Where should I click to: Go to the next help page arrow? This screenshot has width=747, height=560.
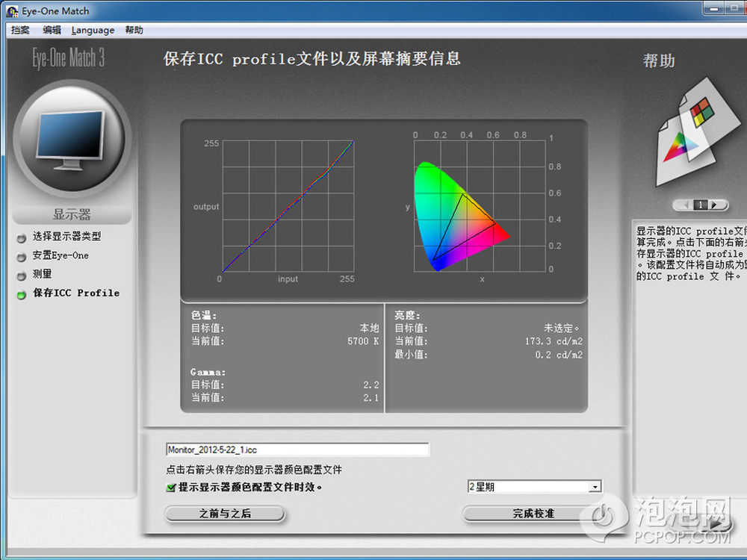click(x=714, y=205)
